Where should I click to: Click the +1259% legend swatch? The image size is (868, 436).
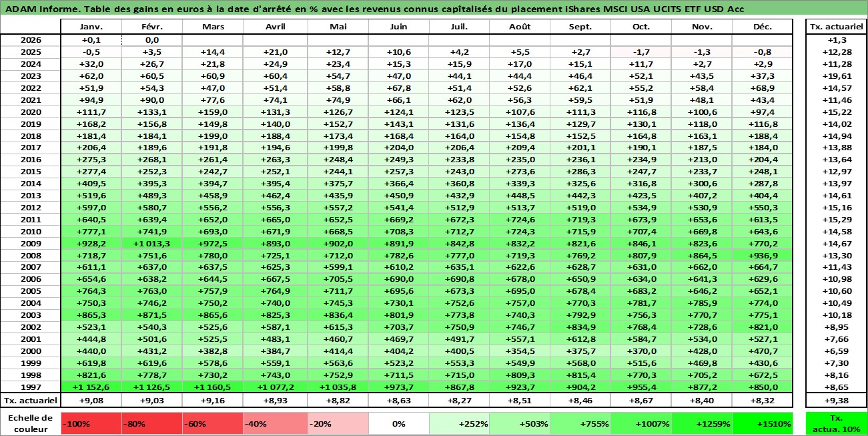pyautogui.click(x=702, y=423)
